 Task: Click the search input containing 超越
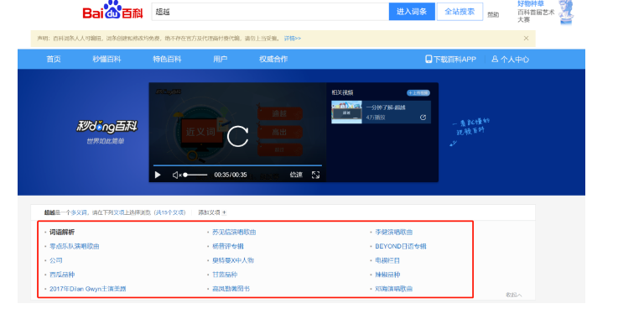(270, 12)
